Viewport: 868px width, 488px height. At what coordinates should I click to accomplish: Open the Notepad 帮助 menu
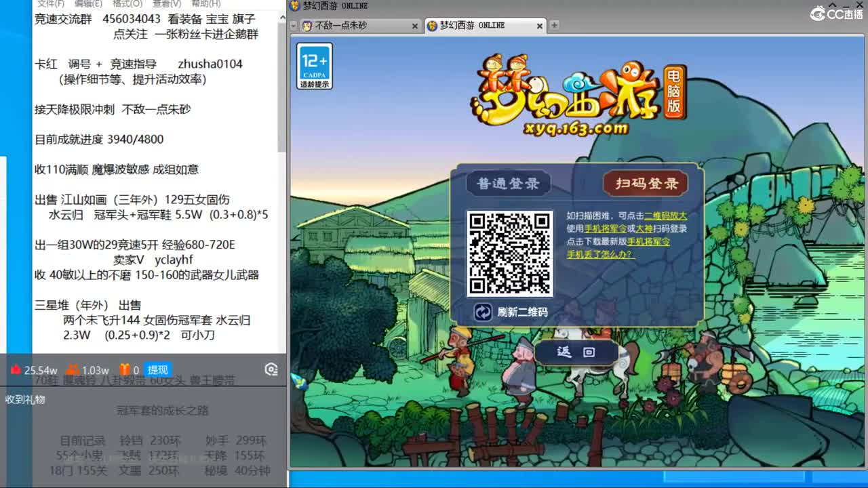(205, 3)
